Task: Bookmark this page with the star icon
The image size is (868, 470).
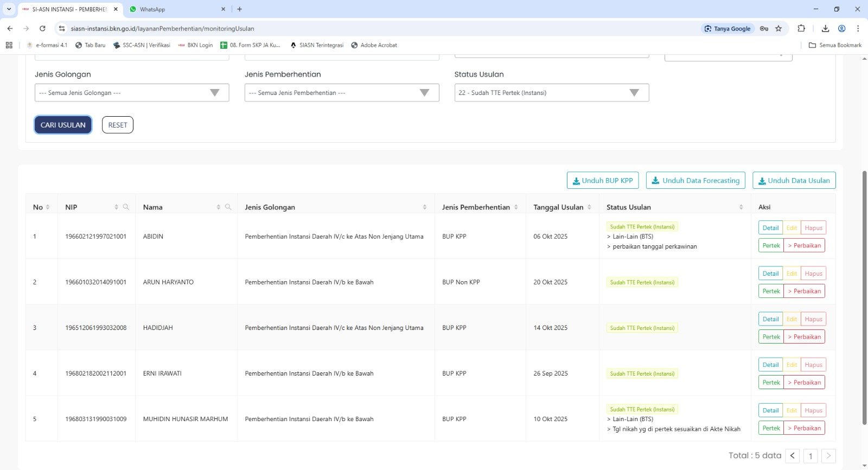Action: [x=778, y=29]
